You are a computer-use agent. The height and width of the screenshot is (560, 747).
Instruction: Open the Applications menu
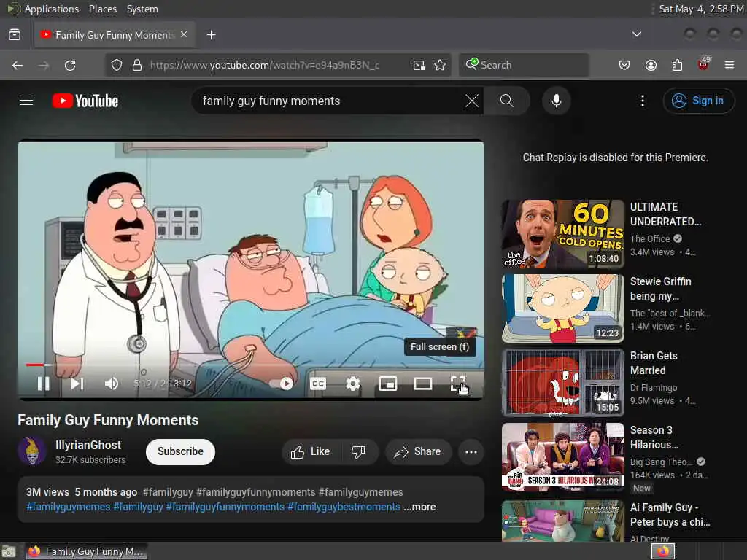(52, 9)
